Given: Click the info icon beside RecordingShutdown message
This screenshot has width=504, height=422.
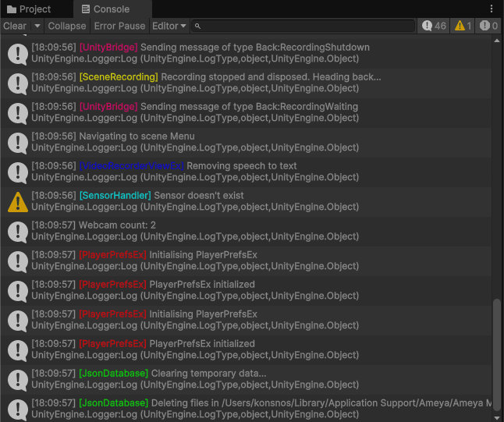Looking at the screenshot, I should [18, 54].
